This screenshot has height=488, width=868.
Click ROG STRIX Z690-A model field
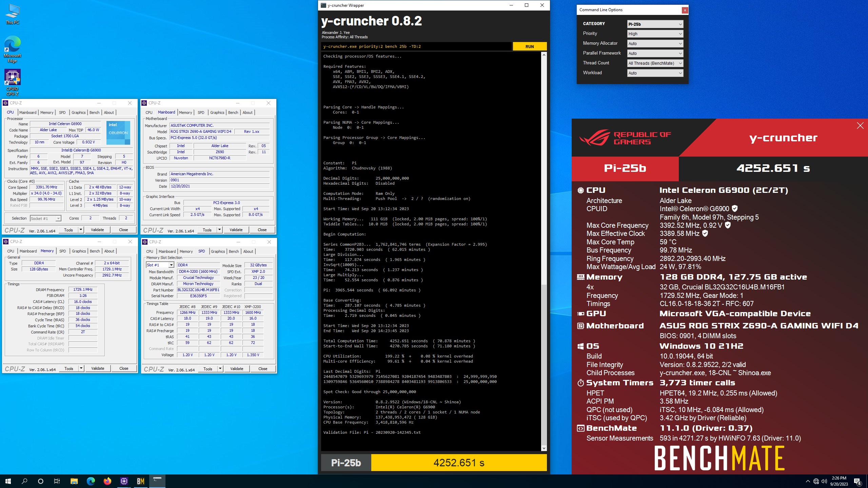pyautogui.click(x=201, y=131)
